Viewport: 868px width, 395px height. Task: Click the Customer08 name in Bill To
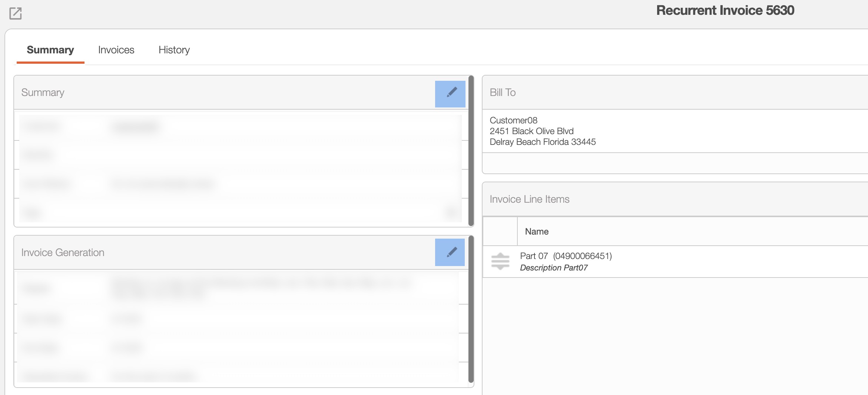(x=513, y=120)
